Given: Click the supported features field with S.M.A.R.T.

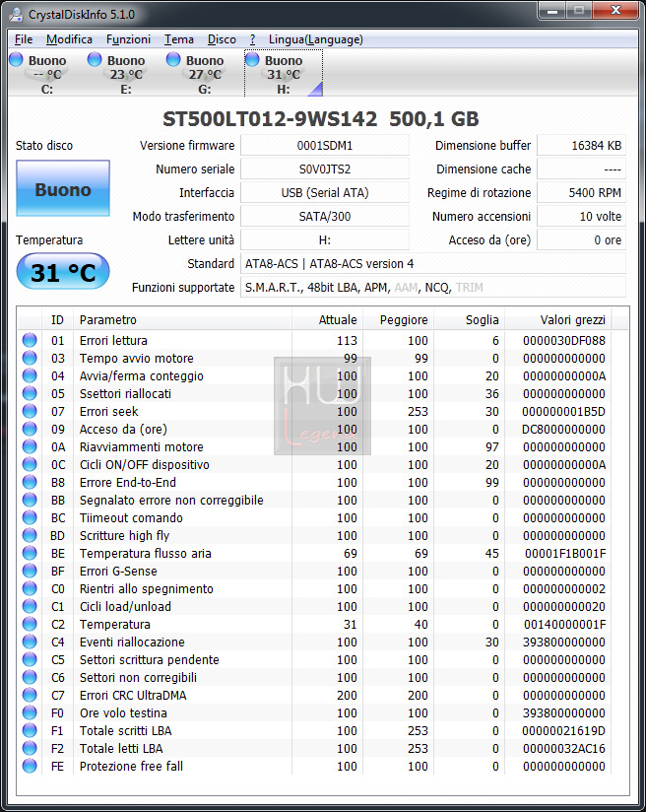Looking at the screenshot, I should pos(433,288).
